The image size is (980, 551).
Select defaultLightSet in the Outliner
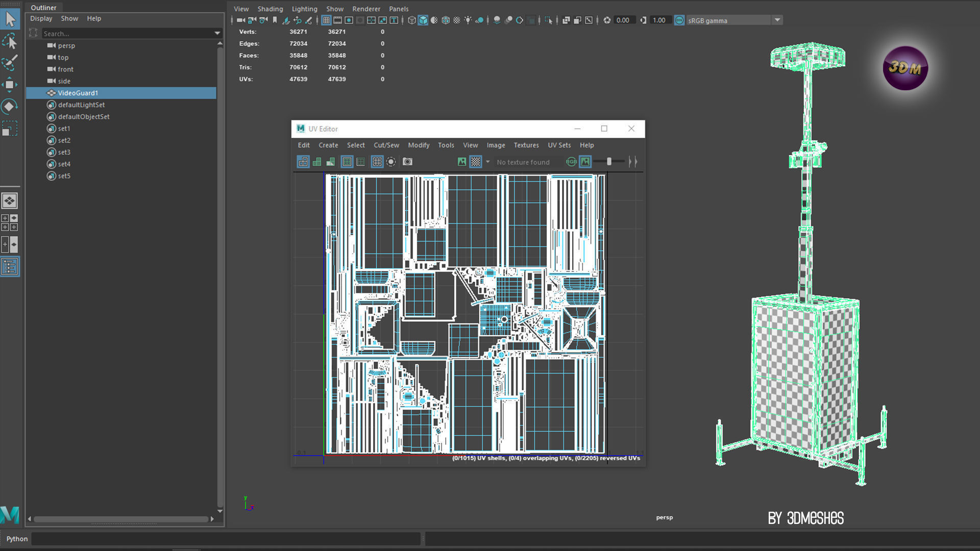point(81,105)
